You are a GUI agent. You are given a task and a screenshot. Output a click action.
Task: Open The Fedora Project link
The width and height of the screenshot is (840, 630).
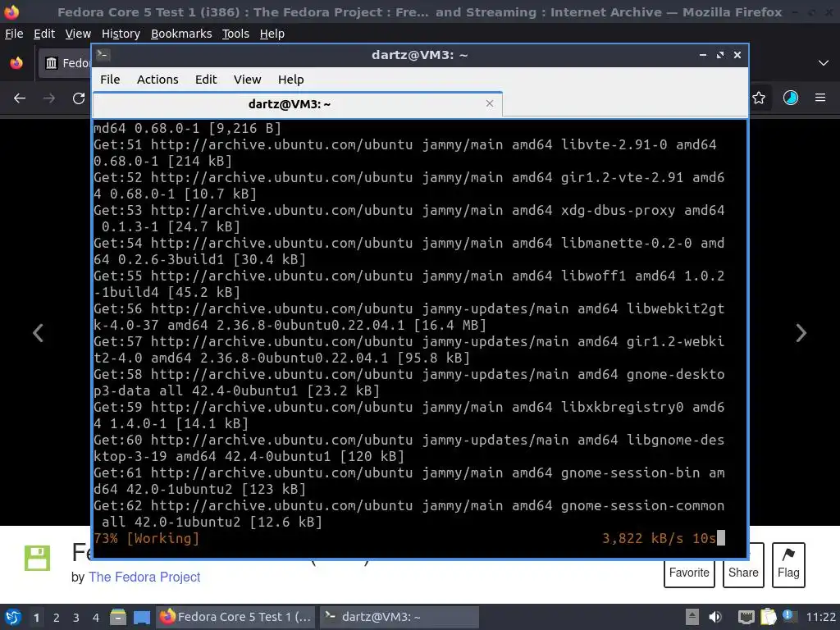144,577
